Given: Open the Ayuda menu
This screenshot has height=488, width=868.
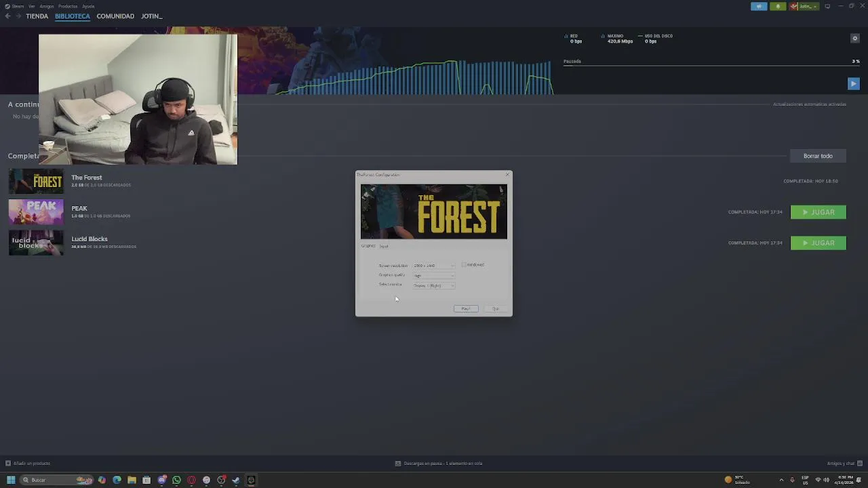Looking at the screenshot, I should [x=88, y=6].
